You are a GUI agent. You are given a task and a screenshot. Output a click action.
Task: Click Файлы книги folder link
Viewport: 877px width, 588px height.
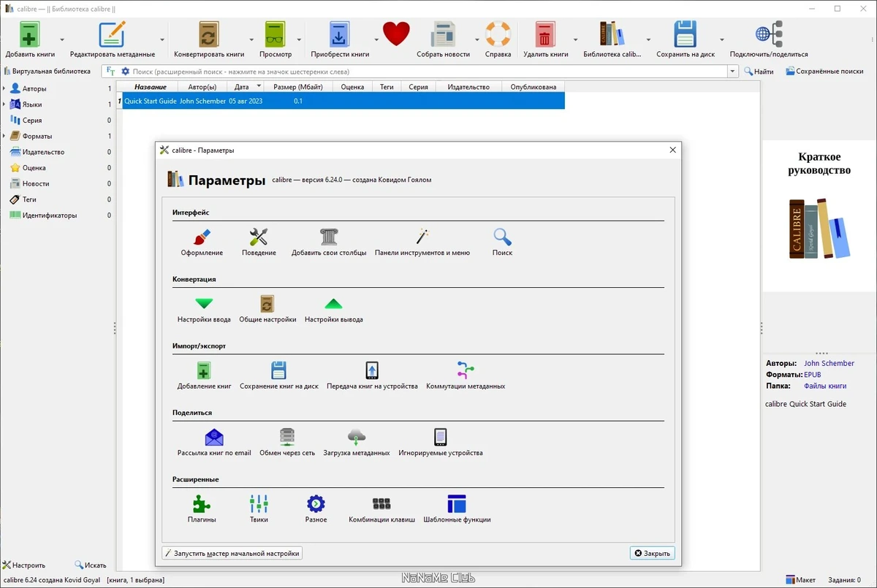point(825,386)
